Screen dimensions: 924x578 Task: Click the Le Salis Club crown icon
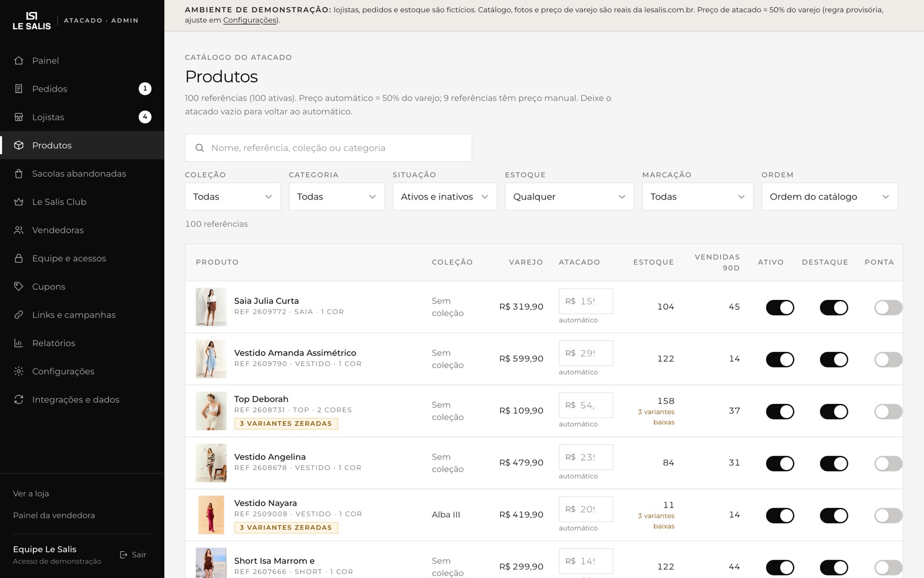(18, 202)
